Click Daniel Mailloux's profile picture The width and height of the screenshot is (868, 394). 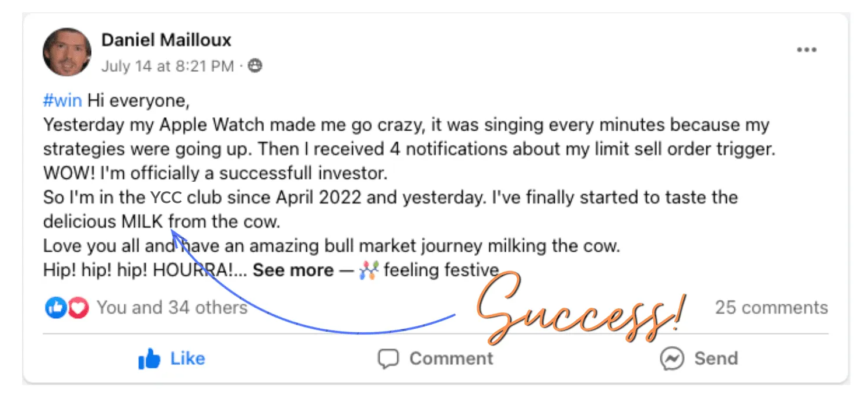[x=67, y=52]
